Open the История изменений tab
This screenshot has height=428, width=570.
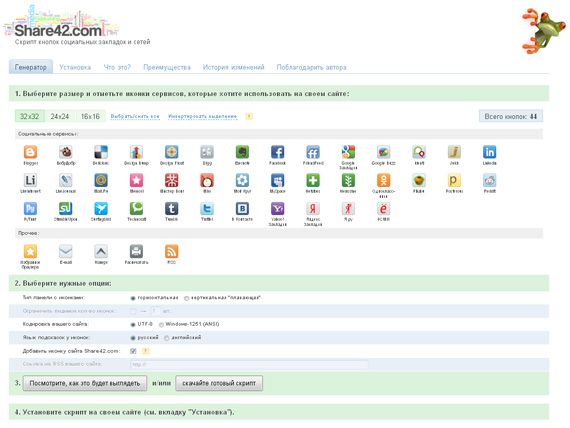233,67
